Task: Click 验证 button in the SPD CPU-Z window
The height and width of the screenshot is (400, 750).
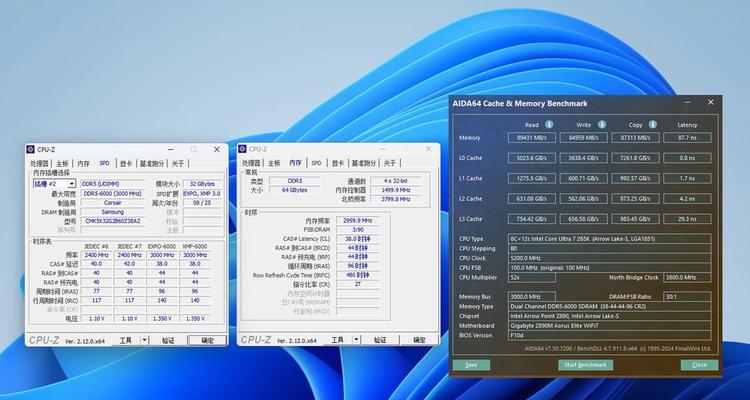Action: [x=168, y=340]
